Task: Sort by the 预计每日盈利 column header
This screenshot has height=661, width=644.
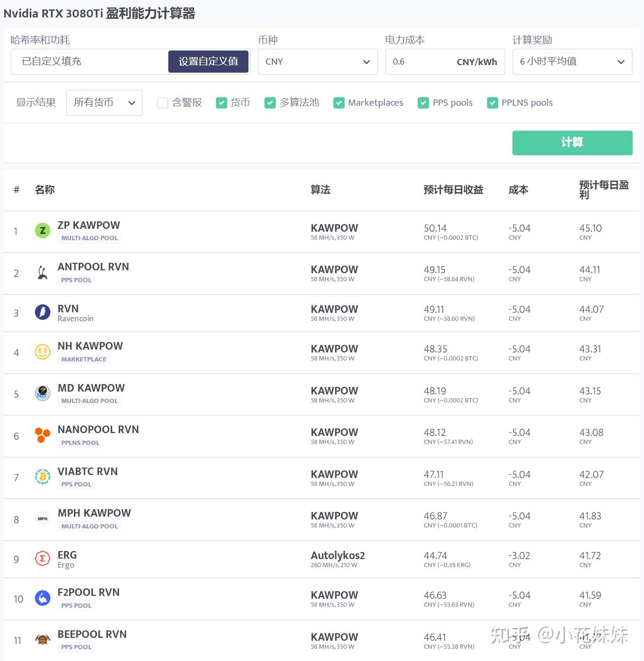Action: click(604, 190)
